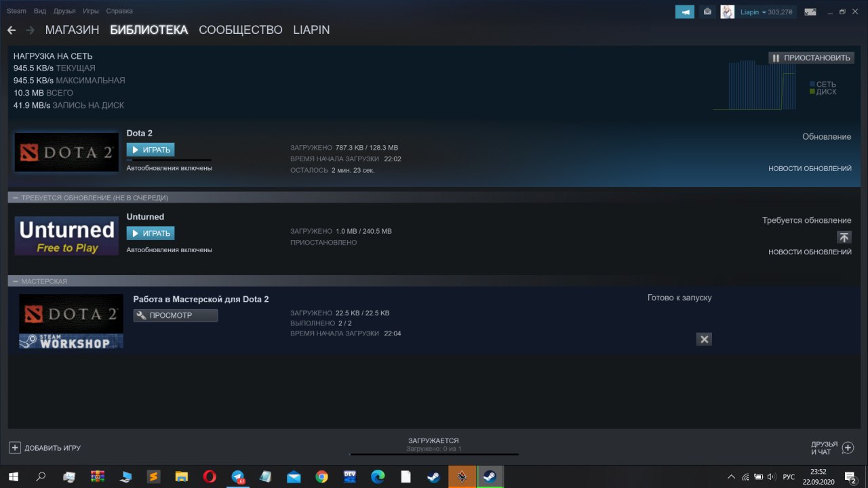The width and height of the screenshot is (868, 488).
Task: Click the highlighted Dota 2 taskbar icon
Action: [x=462, y=477]
